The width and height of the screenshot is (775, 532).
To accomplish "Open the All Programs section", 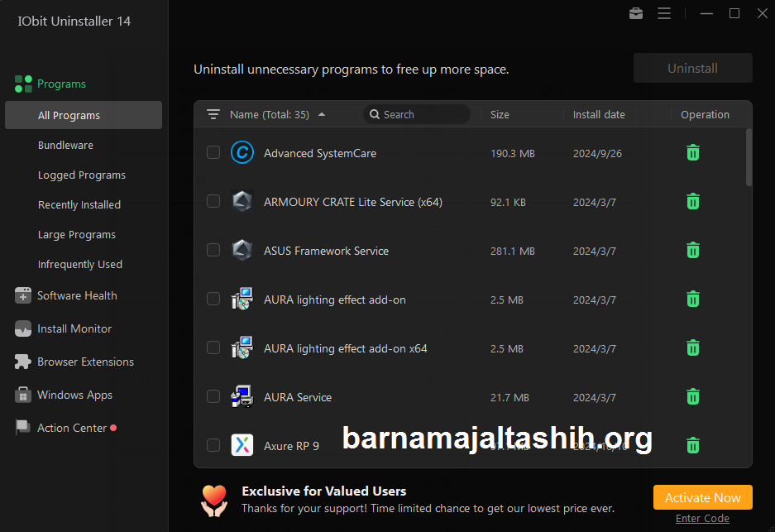I will [84, 115].
